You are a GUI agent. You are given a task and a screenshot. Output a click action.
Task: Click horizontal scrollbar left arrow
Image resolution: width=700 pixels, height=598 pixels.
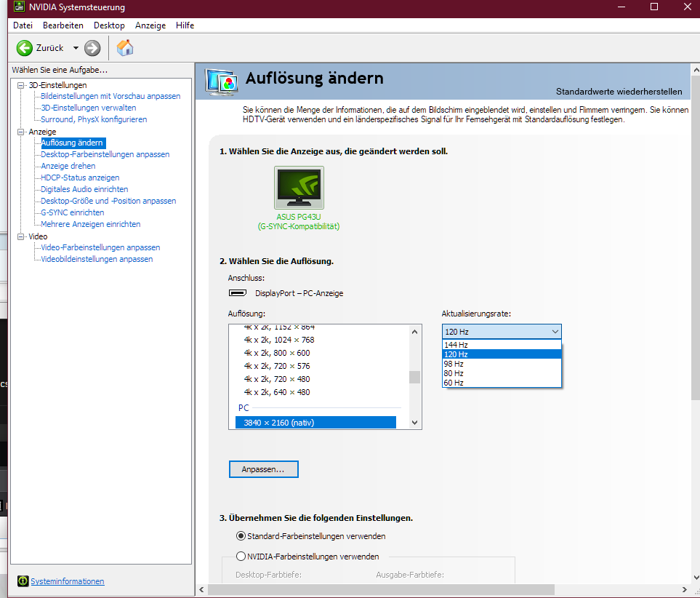pyautogui.click(x=201, y=589)
